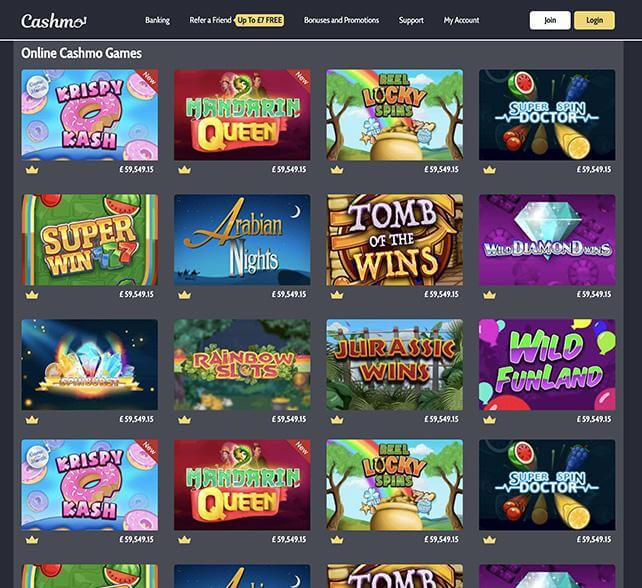The image size is (642, 588).
Task: Click the crown icon under Super Win 7
Action: tap(32, 295)
